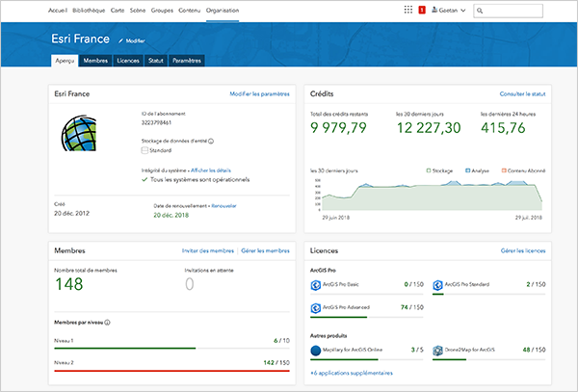
Task: Open the app launcher grid icon
Action: pos(408,10)
